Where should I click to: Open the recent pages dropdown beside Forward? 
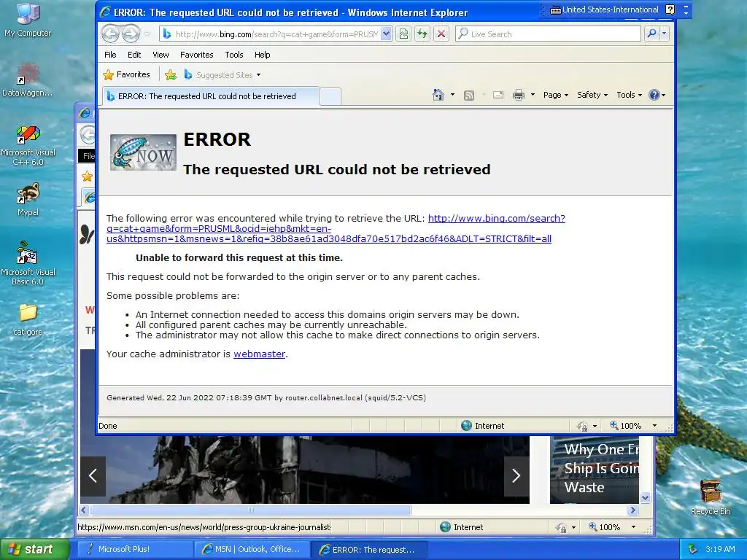147,34
